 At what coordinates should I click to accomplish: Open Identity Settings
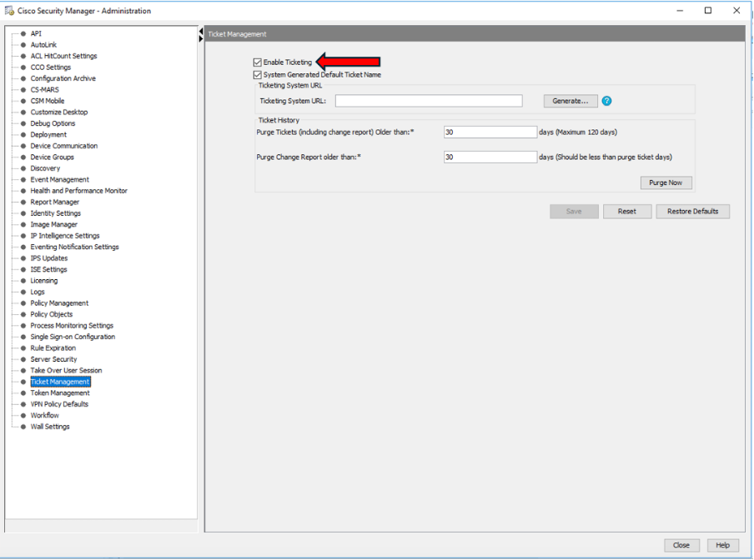pos(56,213)
